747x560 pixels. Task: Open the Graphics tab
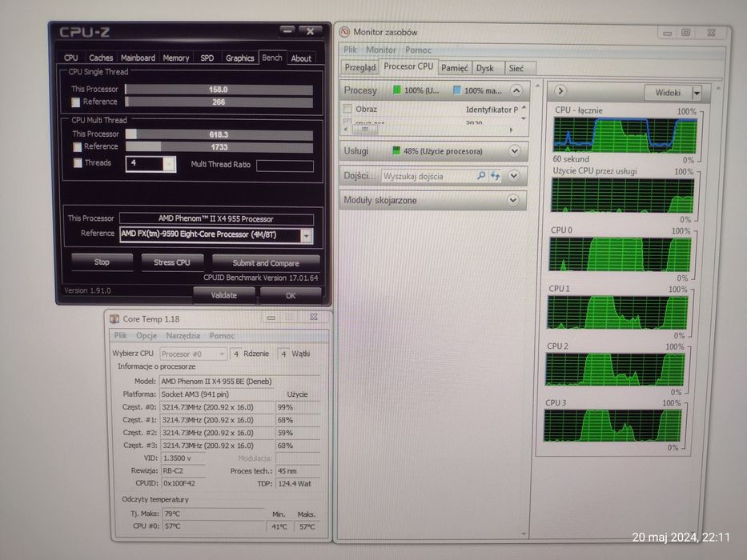click(x=239, y=58)
